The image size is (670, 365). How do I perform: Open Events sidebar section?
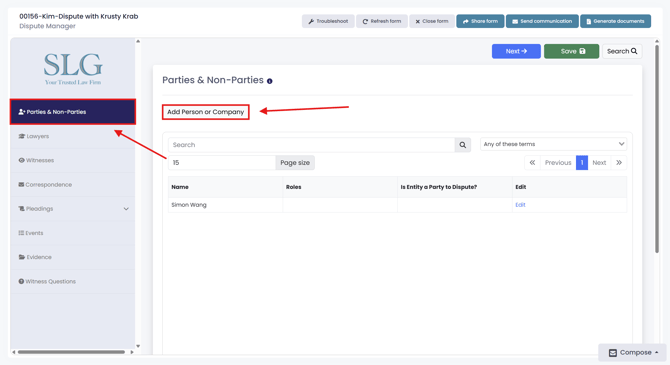coord(73,233)
